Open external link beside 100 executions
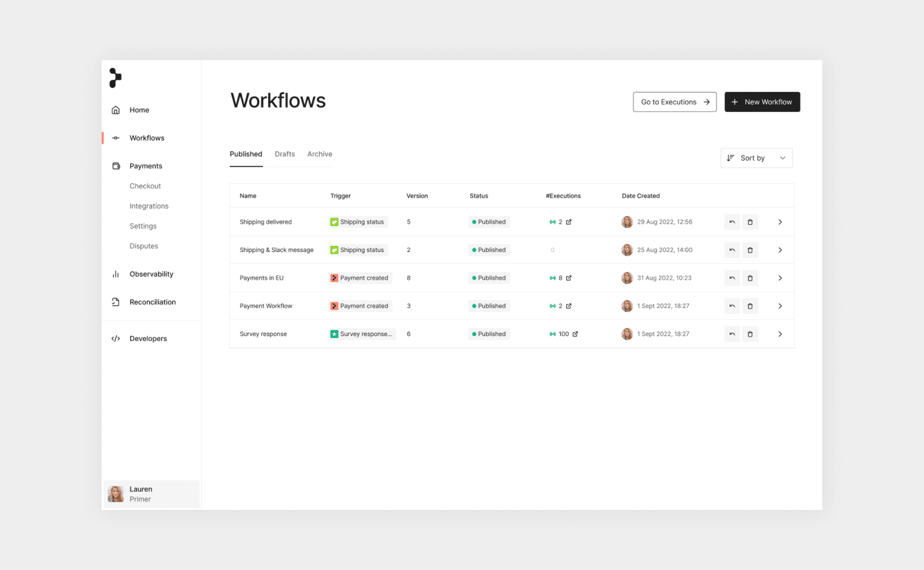Viewport: 924px width, 570px height. (575, 334)
